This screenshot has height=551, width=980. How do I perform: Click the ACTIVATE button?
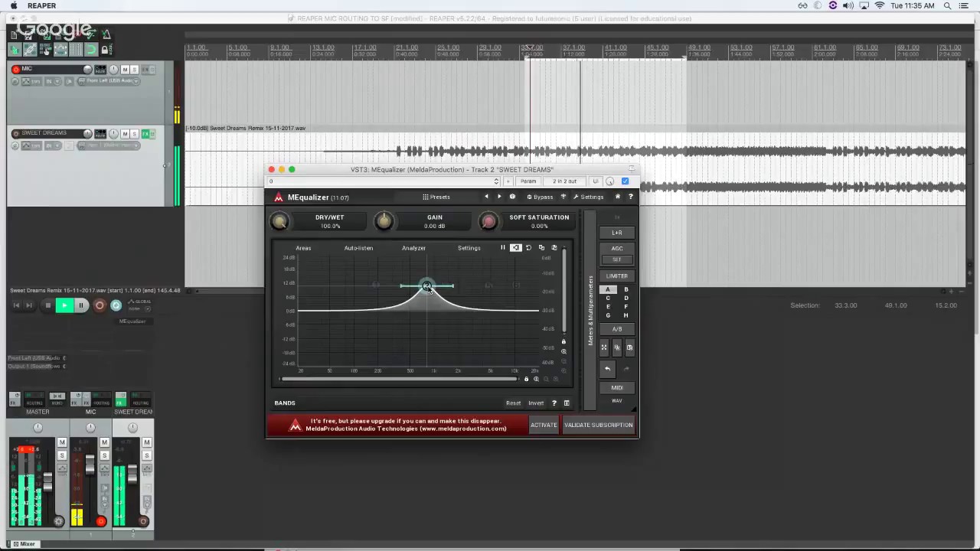[x=544, y=425]
